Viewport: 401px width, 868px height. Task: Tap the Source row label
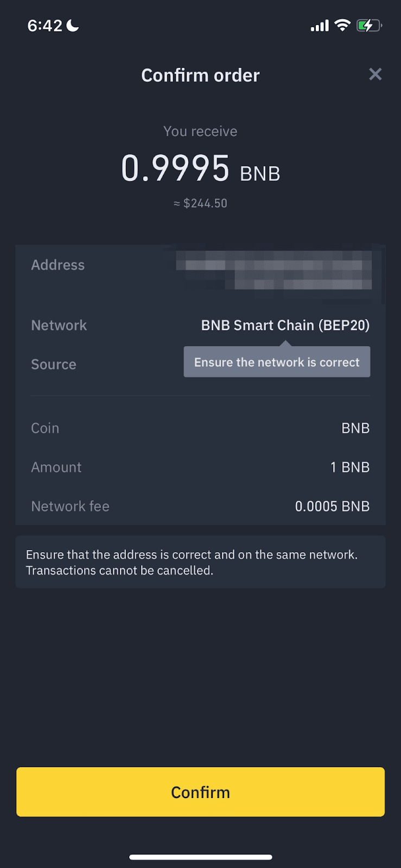tap(54, 365)
